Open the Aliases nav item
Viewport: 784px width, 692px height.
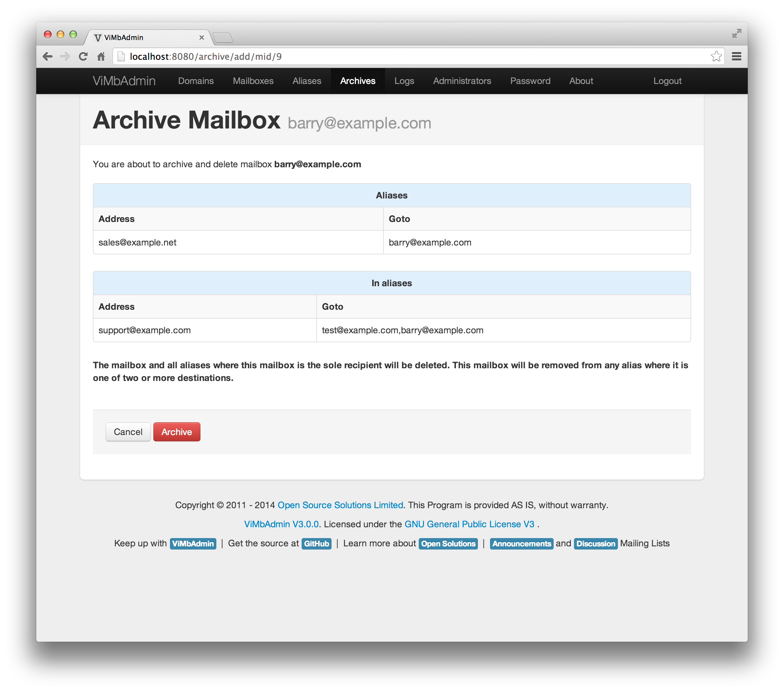(306, 81)
